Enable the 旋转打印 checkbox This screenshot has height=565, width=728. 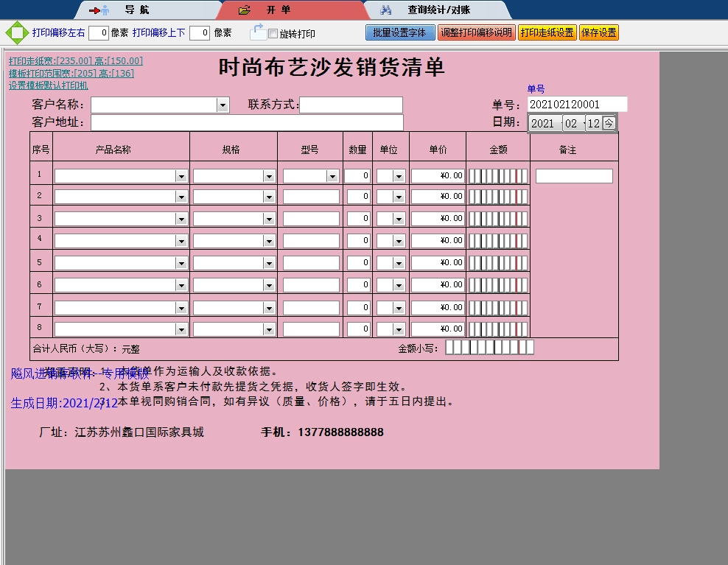pos(273,34)
